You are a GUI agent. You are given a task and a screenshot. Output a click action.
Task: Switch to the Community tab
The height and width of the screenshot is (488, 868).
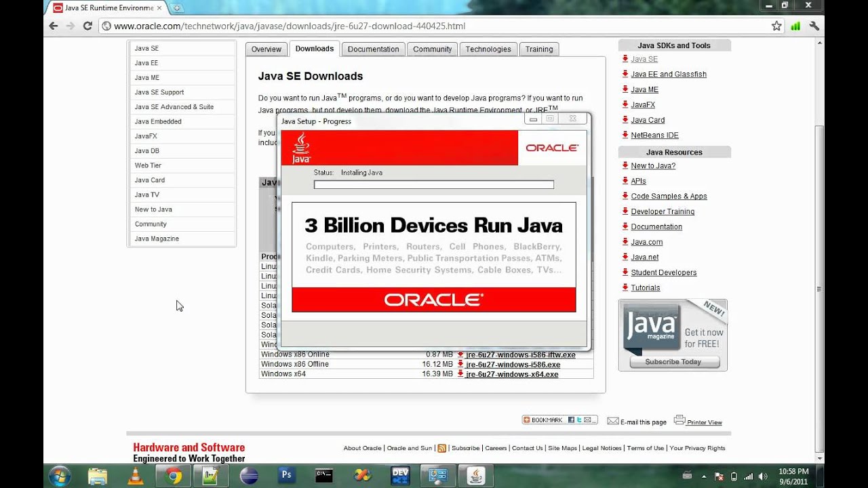[x=433, y=49]
